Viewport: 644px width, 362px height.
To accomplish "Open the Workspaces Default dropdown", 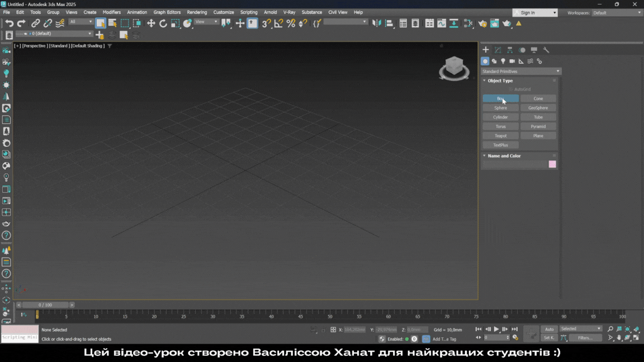I will pos(617,13).
